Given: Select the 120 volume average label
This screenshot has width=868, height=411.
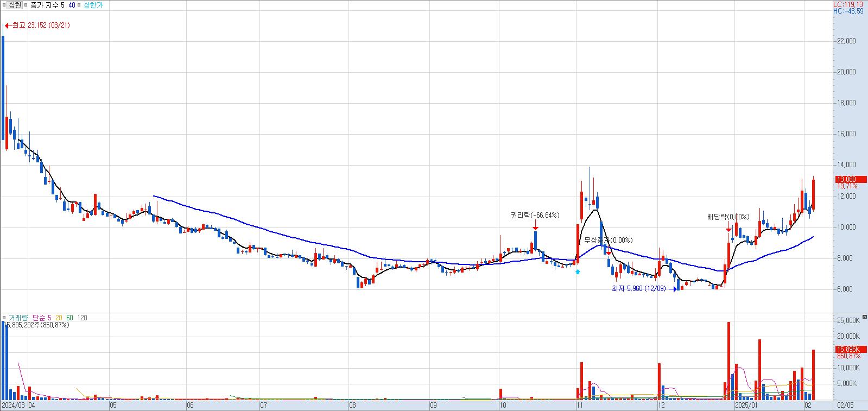Looking at the screenshot, I should coord(83,318).
